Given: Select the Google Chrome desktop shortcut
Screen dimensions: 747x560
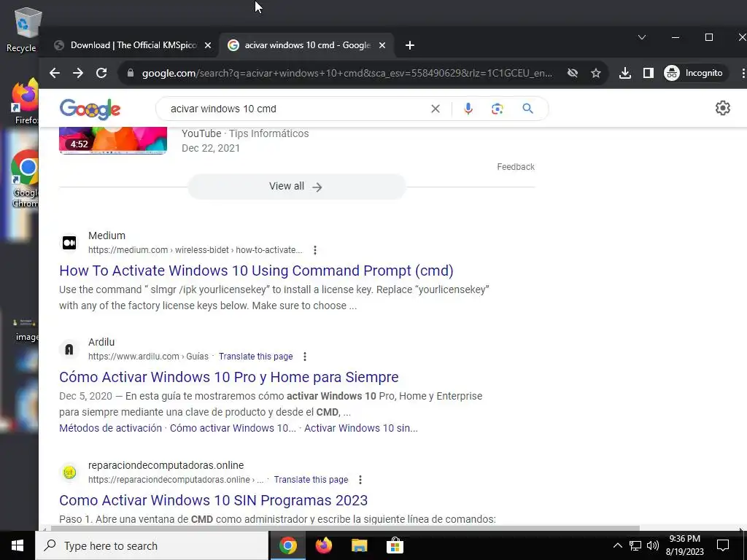Looking at the screenshot, I should [x=25, y=179].
